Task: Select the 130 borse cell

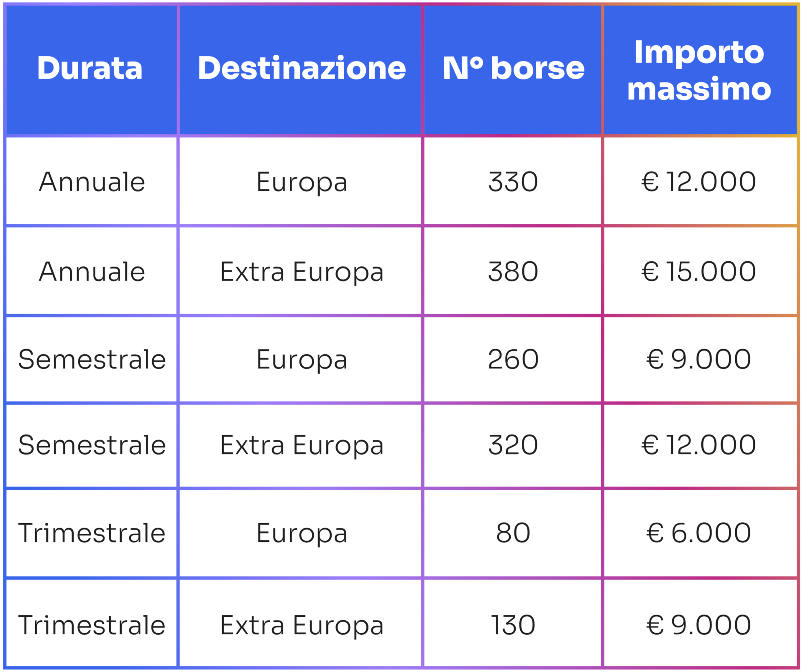Action: coord(513,626)
